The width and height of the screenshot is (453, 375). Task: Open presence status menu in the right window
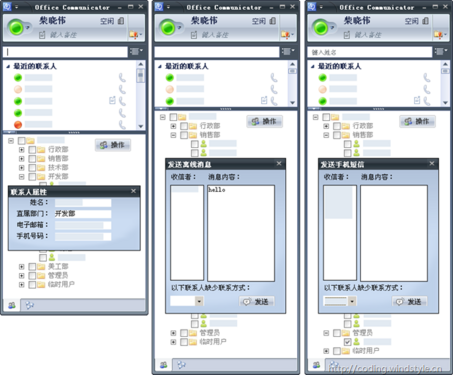[321, 28]
